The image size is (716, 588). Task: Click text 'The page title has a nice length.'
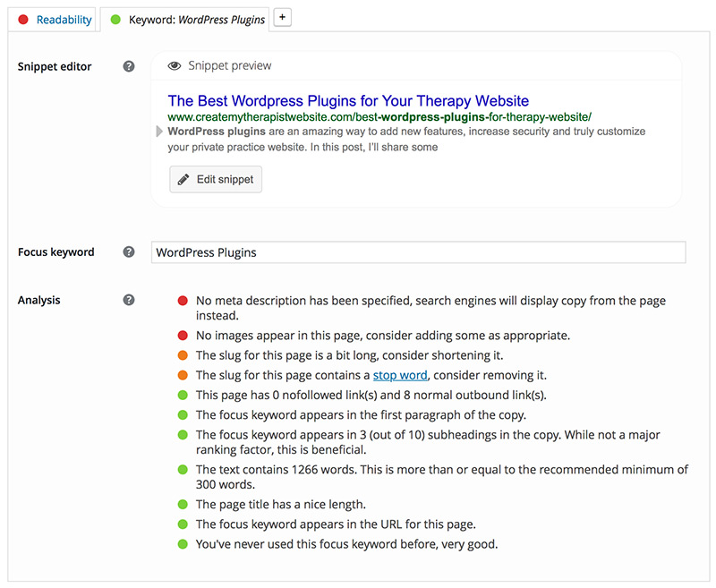point(281,505)
